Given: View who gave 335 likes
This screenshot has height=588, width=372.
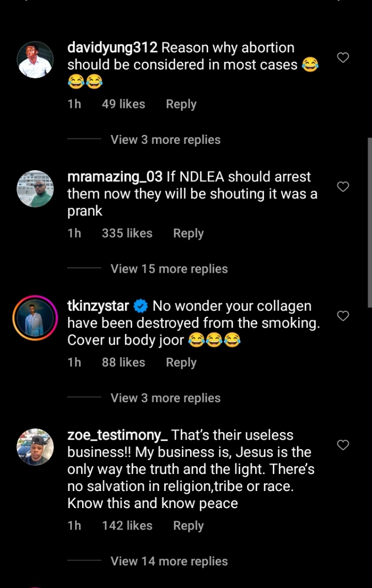Looking at the screenshot, I should coord(127,234).
